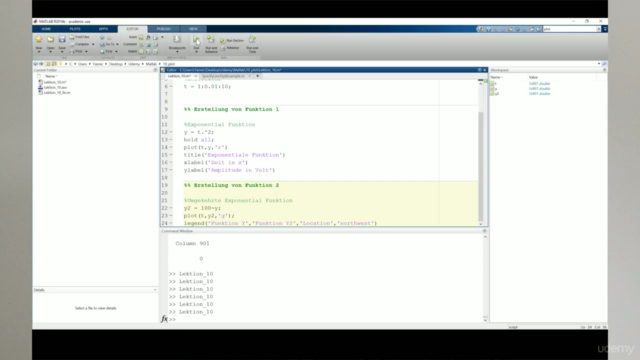The width and height of the screenshot is (640, 360).
Task: Expand the Find dropdown arrow
Action: coord(116,51)
